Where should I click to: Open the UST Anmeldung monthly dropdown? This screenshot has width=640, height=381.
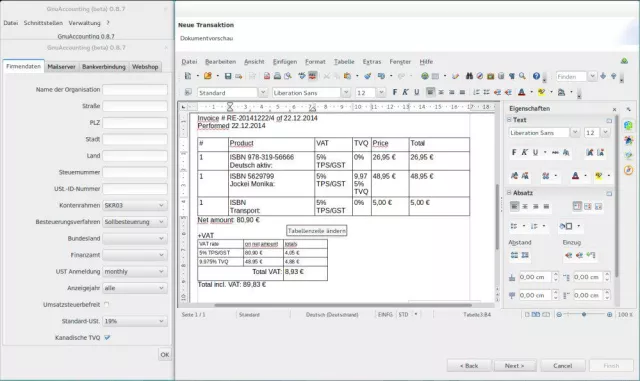(135, 271)
